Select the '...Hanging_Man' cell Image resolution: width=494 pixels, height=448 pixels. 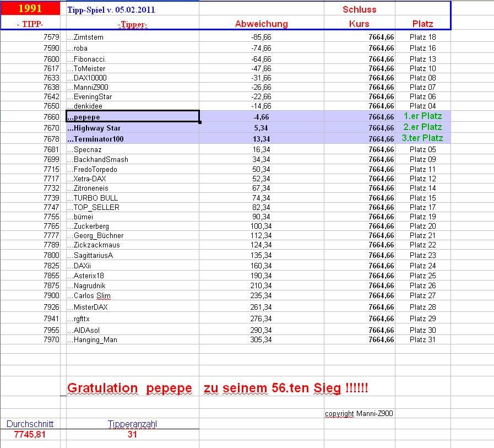133,340
